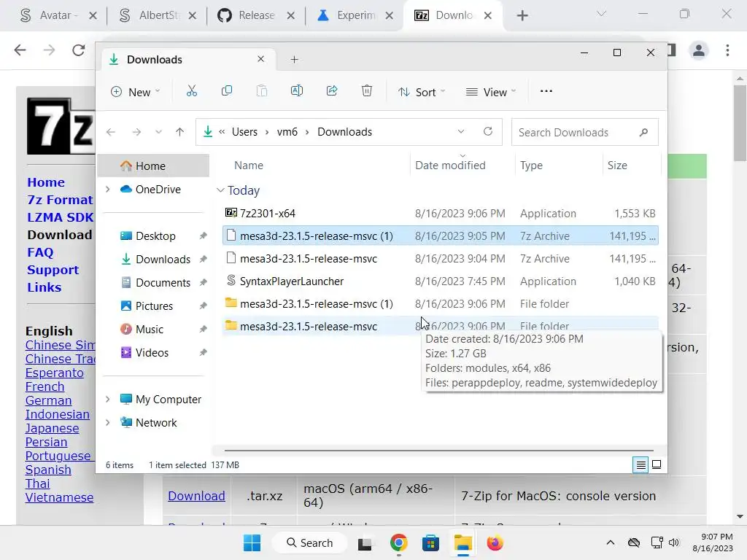Go back in the Chrome browser
The width and height of the screenshot is (747, 560).
click(x=20, y=50)
